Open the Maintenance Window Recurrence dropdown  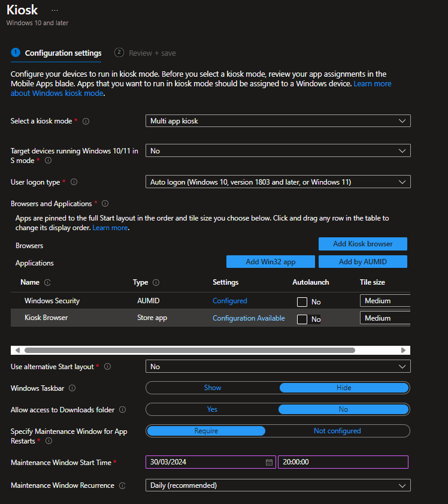pyautogui.click(x=278, y=485)
